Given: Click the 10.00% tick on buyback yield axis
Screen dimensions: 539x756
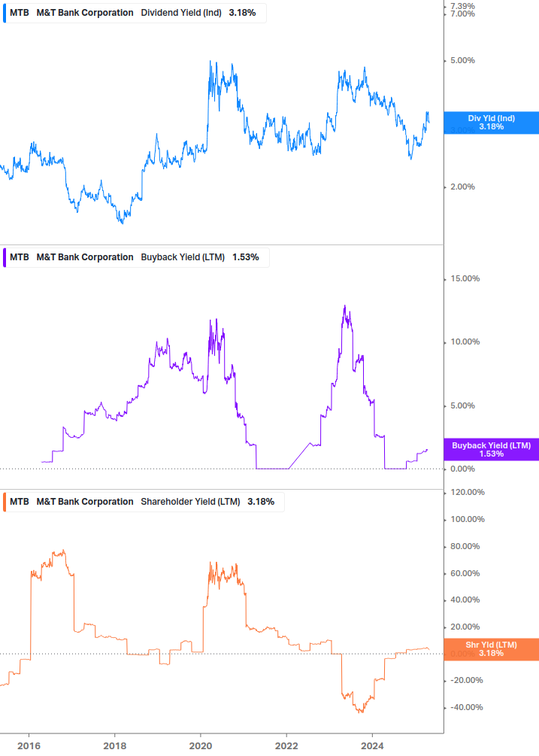Looking at the screenshot, I should pyautogui.click(x=465, y=342).
